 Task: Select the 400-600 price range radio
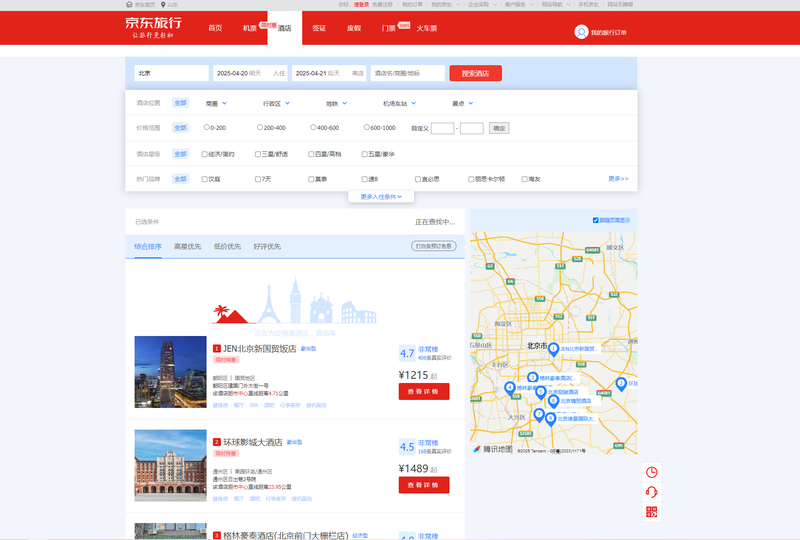[x=313, y=127]
